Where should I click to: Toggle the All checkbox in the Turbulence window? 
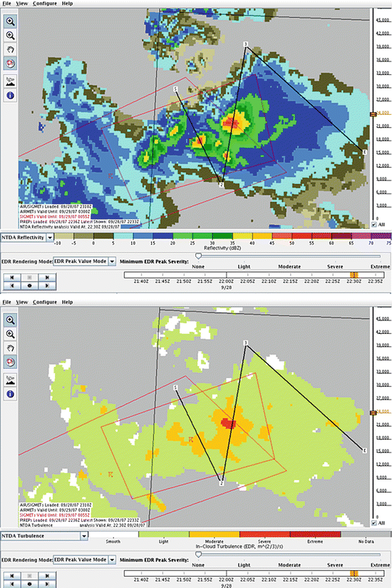point(373,523)
